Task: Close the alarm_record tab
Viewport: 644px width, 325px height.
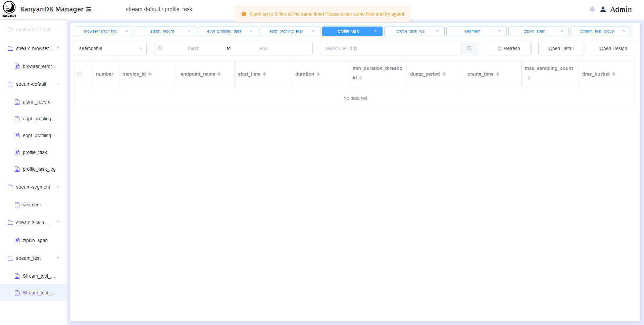Action: click(x=189, y=31)
